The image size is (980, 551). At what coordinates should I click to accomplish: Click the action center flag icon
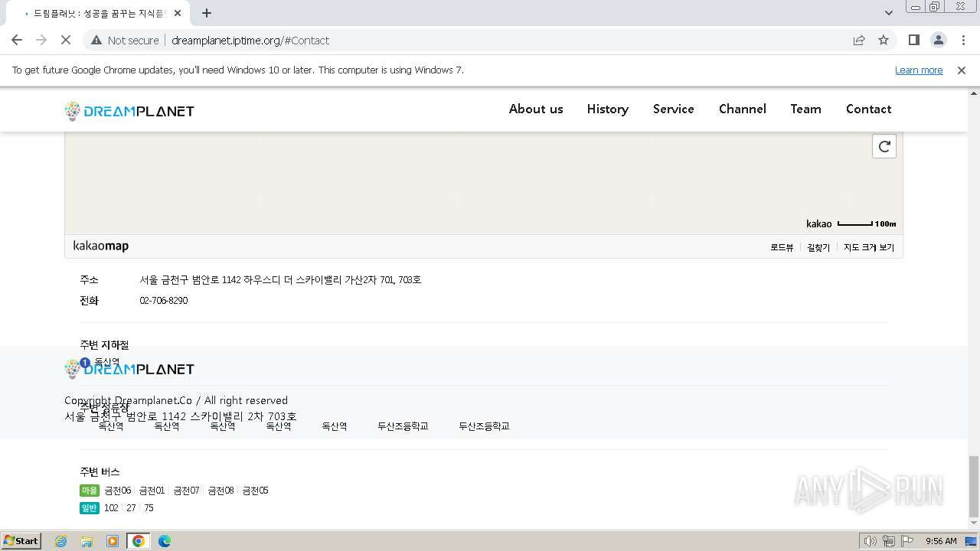(907, 541)
